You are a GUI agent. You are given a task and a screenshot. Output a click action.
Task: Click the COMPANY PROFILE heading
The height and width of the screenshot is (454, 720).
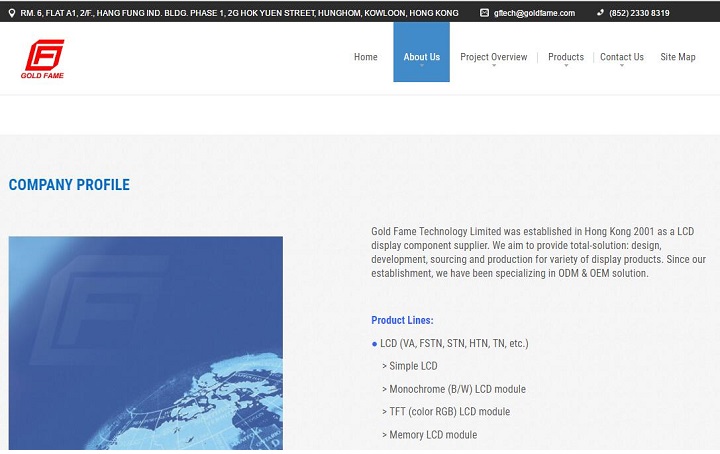(x=69, y=185)
